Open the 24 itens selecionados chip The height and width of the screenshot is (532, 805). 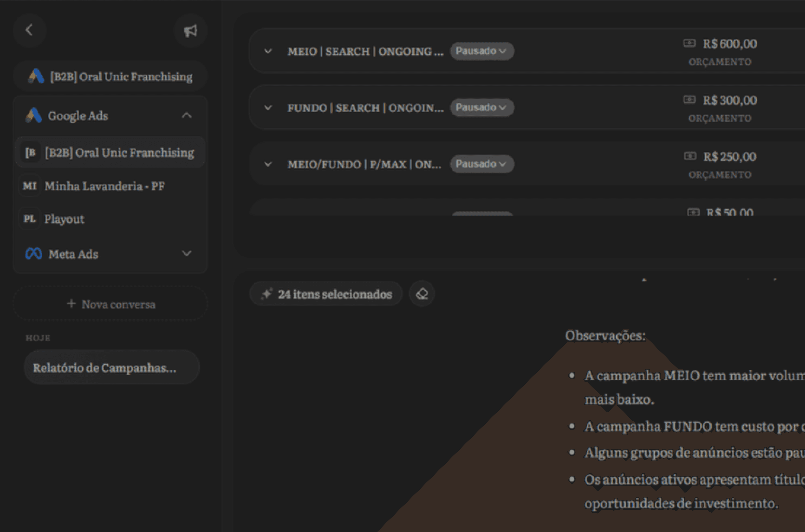tap(326, 294)
